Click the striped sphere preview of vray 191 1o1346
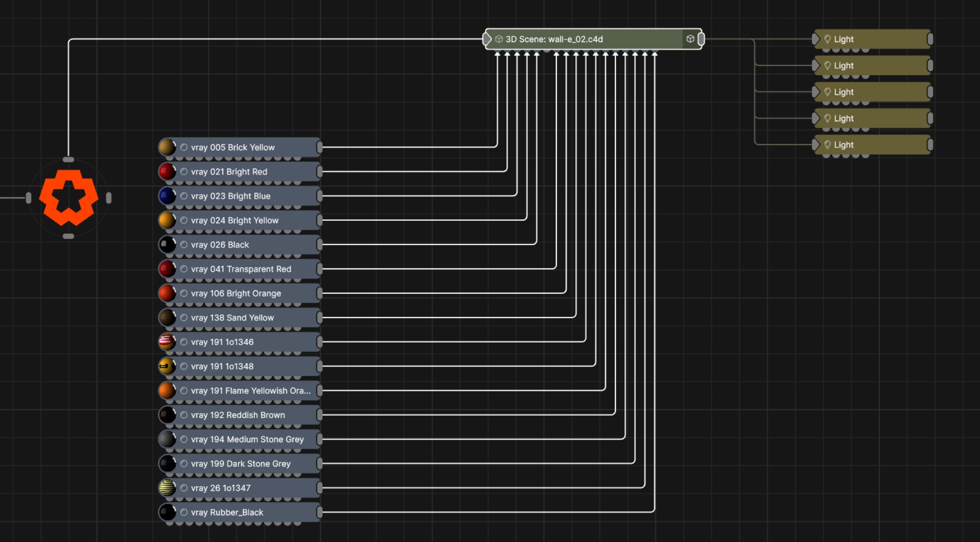Viewport: 980px width, 542px height. click(167, 342)
